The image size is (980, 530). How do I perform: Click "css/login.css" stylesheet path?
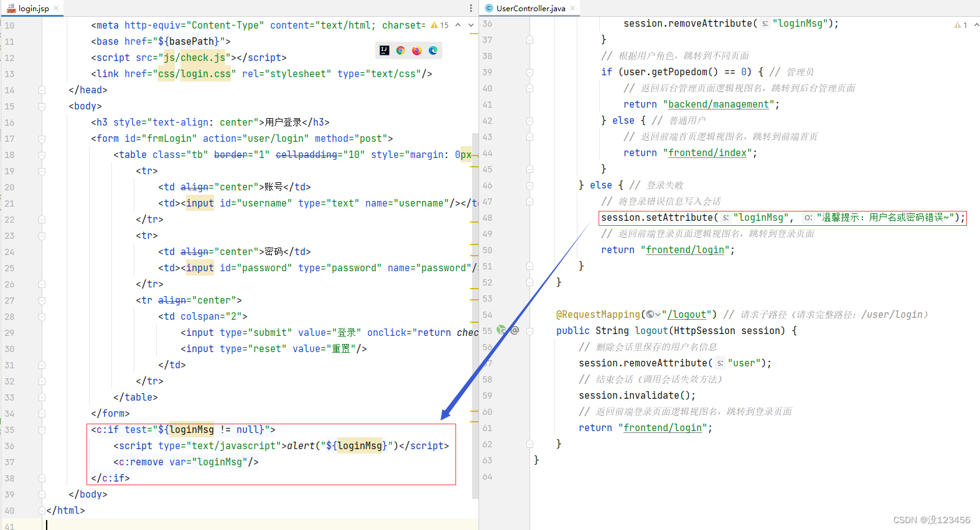(194, 74)
